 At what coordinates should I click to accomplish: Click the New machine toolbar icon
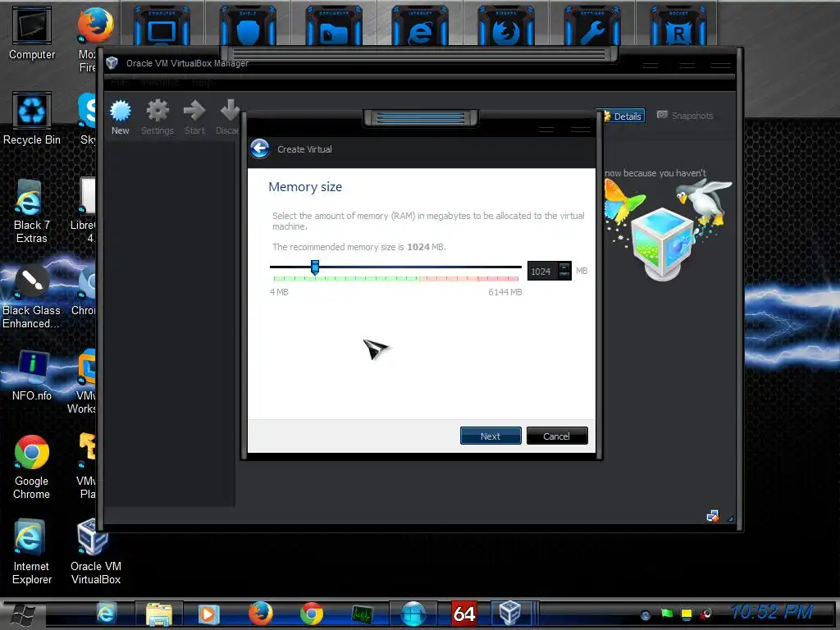point(120,117)
